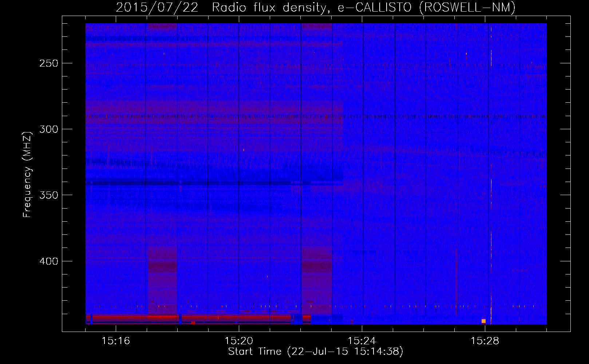589x364 pixels.
Task: Click the plot title "Radio flux density, e-CALLISTO (ROSWELL-NM)"
Action: pyautogui.click(x=364, y=8)
